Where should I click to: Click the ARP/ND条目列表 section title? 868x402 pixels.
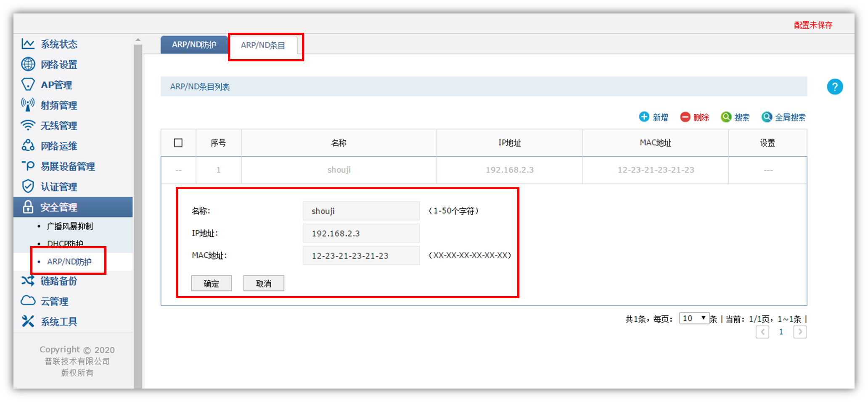coord(200,87)
